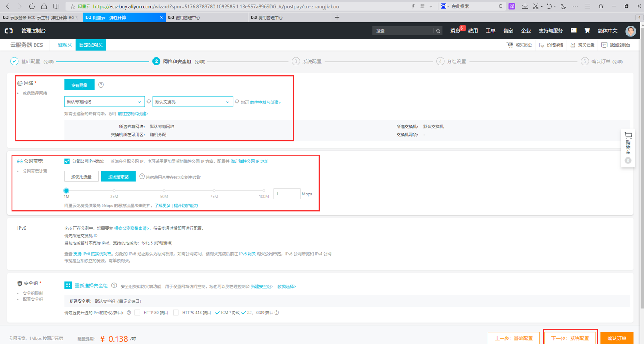Click the shopping cart icon in top navbar
Viewport: 644px width, 344px height.
pos(587,31)
